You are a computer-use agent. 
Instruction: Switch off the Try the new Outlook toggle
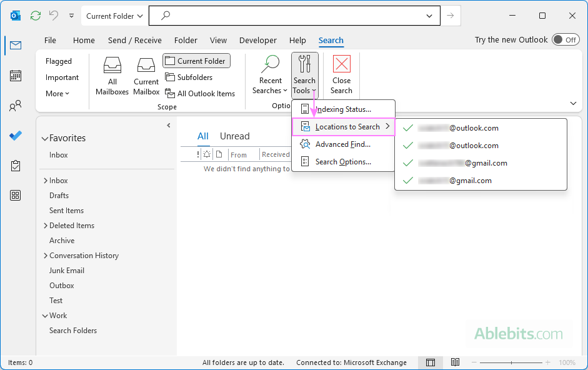(x=564, y=39)
